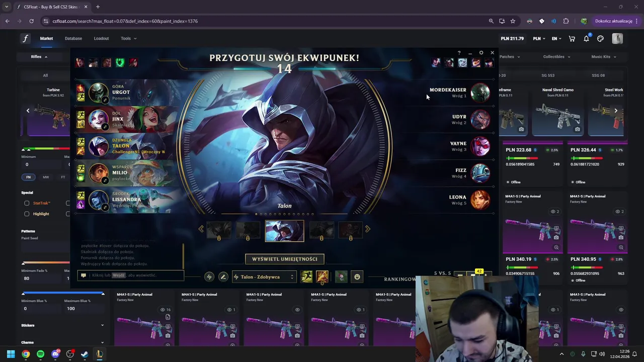Open the Talon - Zdobywca rune page dropdown
Viewport: 644px width, 362px height.
[264, 277]
